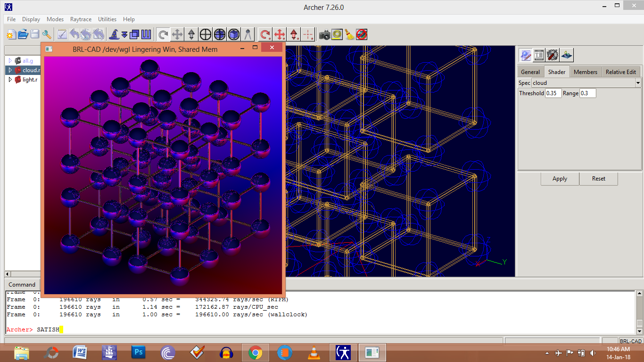Select the attribute text view icon

tap(539, 55)
